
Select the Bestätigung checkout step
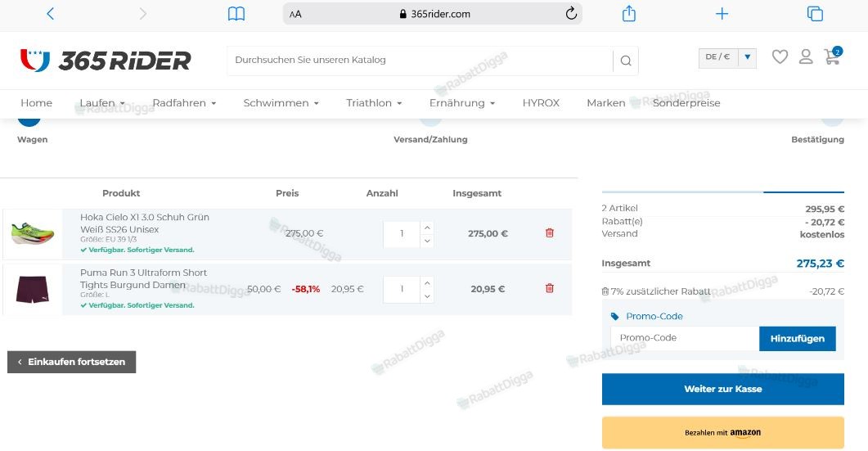click(817, 140)
